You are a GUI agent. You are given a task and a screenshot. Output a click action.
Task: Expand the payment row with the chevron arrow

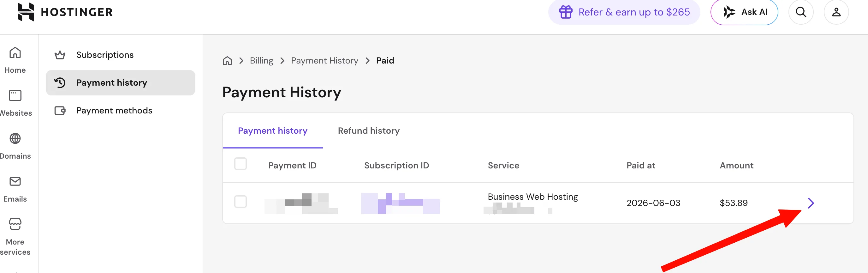811,203
